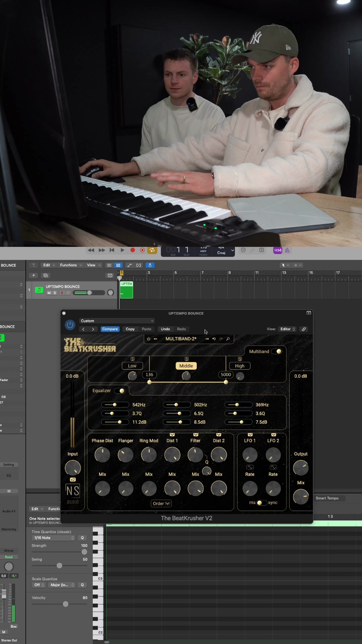Solo the UPTEMPO BOUNCE track with S
Screen dimensions: 362x644
tap(55, 293)
